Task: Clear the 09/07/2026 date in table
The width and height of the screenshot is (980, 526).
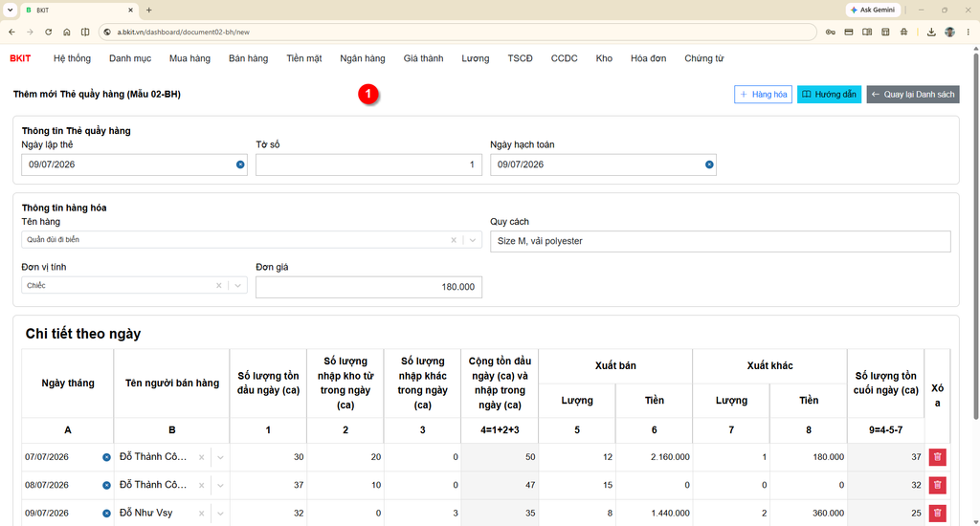Action: [106, 514]
